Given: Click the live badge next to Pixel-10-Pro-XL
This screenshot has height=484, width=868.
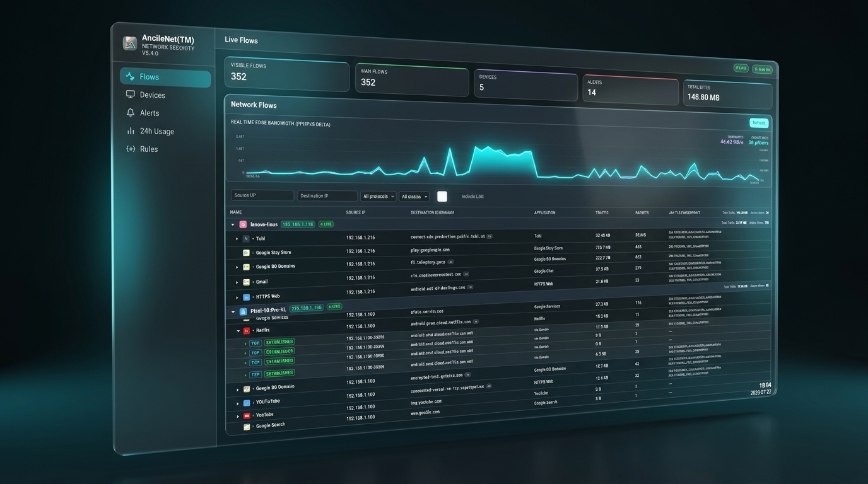Looking at the screenshot, I should tap(334, 307).
